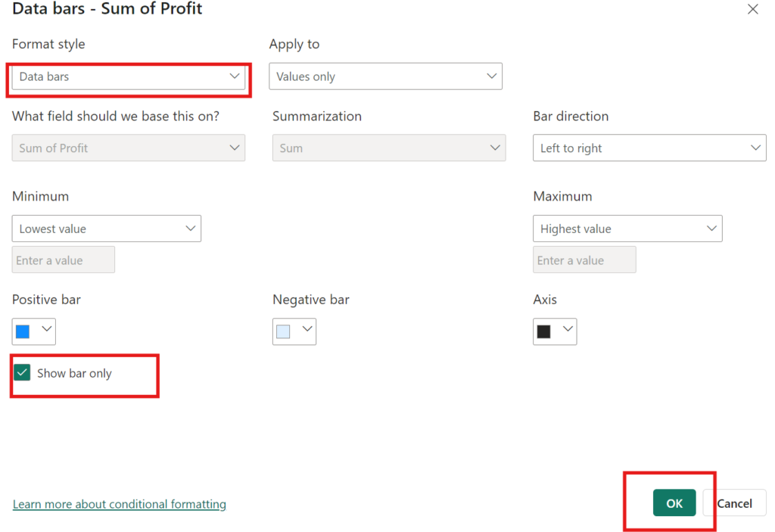Screen dimensions: 775x532
Task: Open the Minimum Lowest value dropdown
Action: coord(106,229)
